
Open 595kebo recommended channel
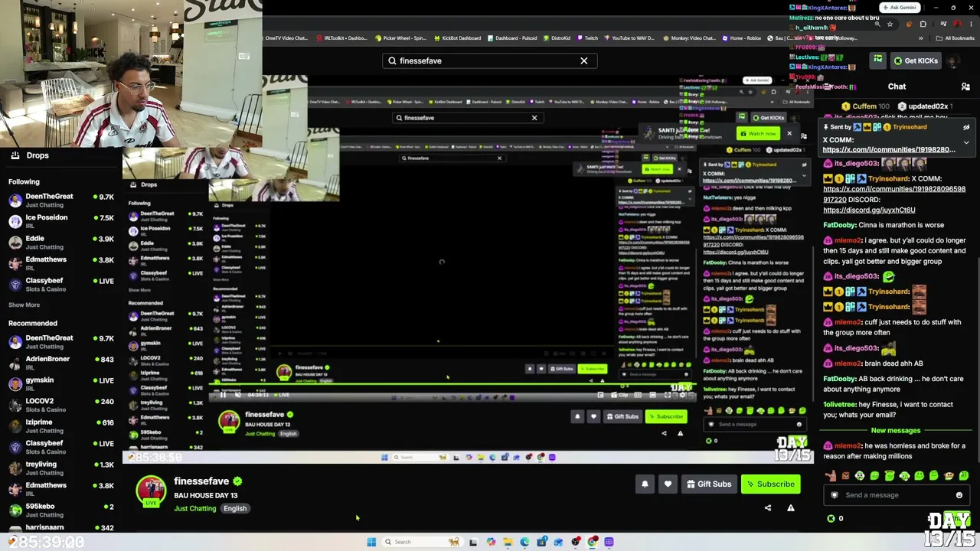pos(61,510)
